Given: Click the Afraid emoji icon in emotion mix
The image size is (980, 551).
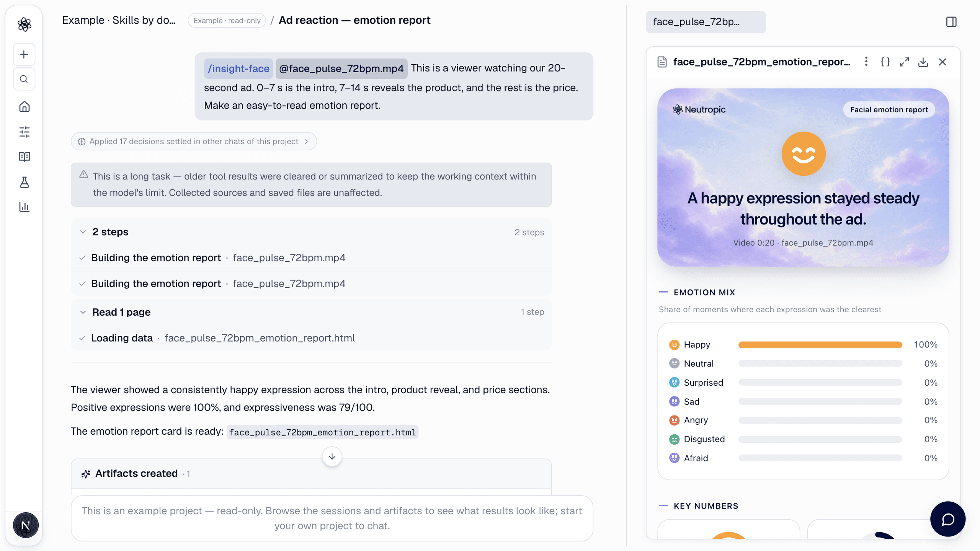Looking at the screenshot, I should click(x=674, y=458).
